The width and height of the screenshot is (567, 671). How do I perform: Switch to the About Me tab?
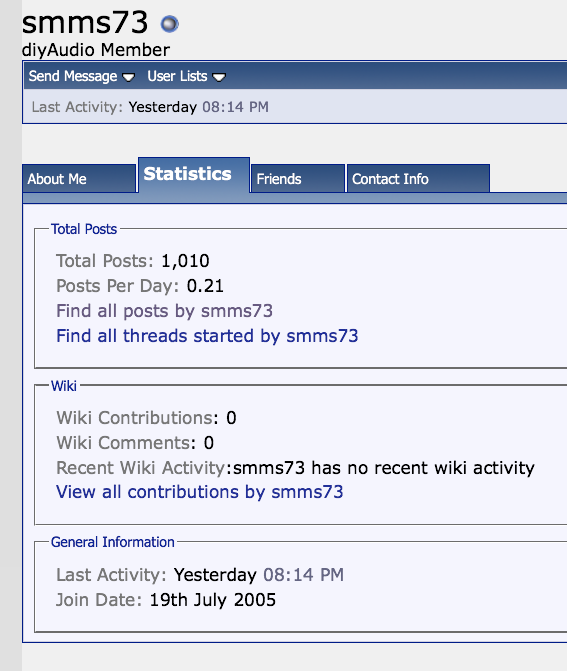(79, 178)
